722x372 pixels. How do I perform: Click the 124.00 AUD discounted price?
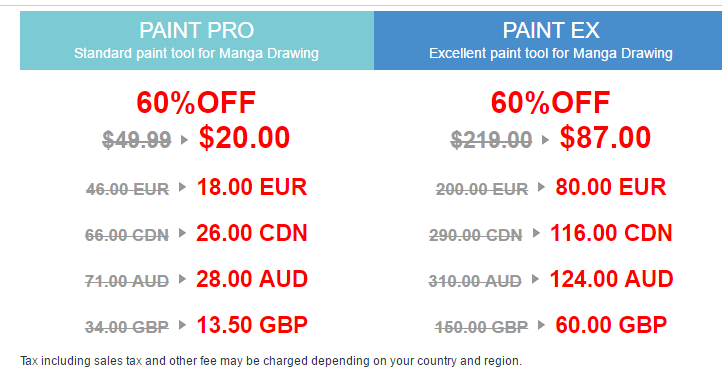611,279
